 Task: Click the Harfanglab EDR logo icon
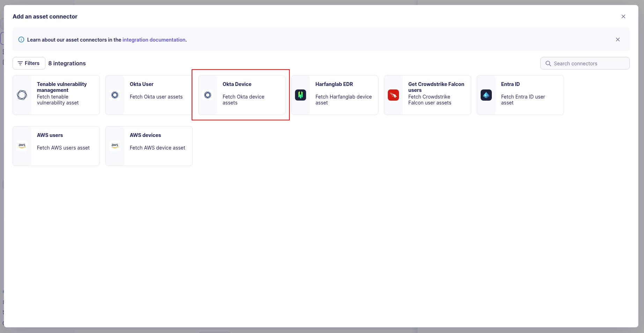[x=301, y=95]
